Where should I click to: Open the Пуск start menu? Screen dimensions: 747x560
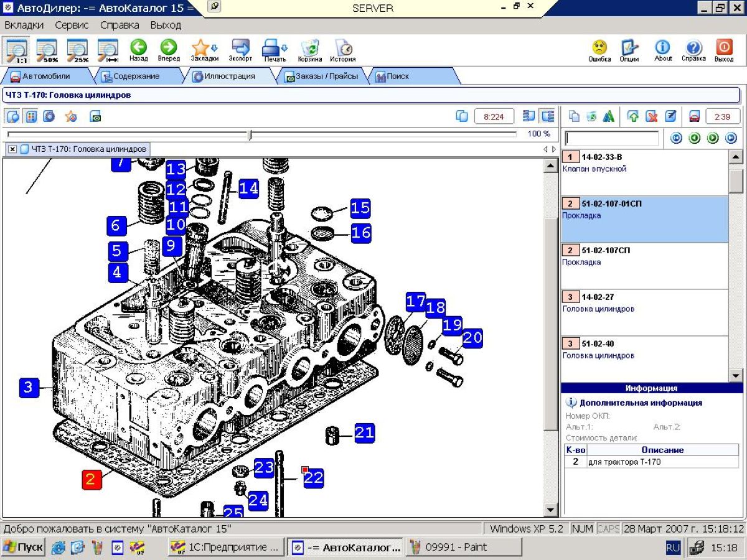(x=23, y=548)
